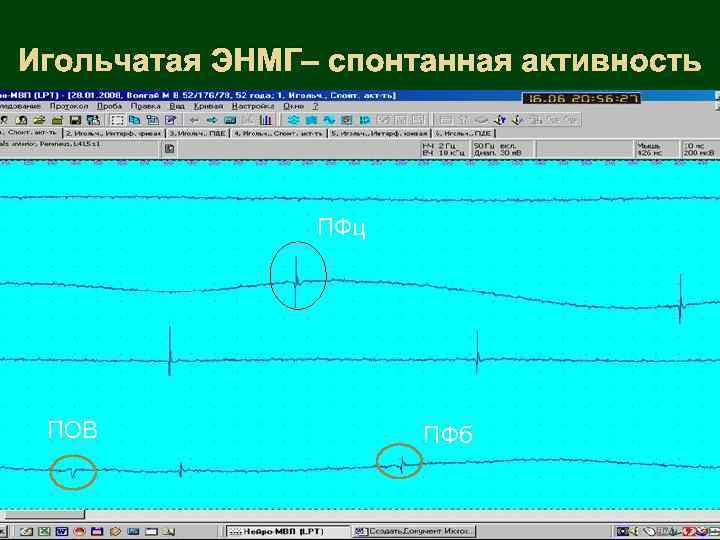
Task: Click the open folder toolbar icon
Action: tap(39, 120)
